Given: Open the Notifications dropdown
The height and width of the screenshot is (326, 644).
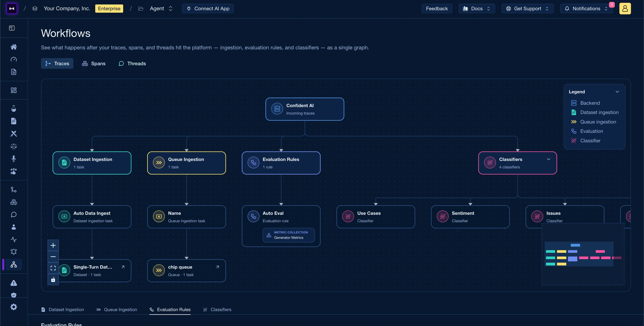Looking at the screenshot, I should pos(587,9).
